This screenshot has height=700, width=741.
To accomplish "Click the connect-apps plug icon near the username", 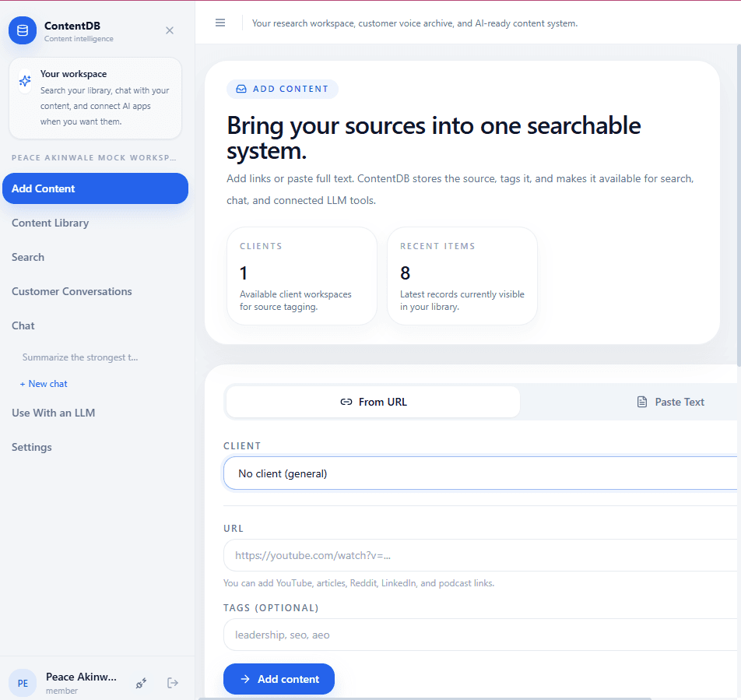I will tap(142, 683).
